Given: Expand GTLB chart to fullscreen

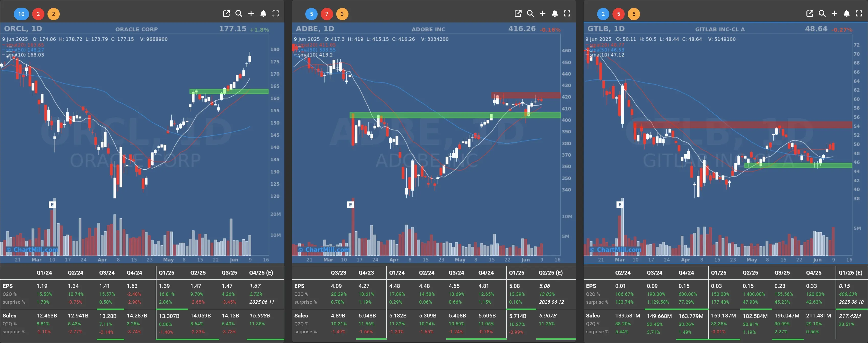Looking at the screenshot, I should 859,14.
